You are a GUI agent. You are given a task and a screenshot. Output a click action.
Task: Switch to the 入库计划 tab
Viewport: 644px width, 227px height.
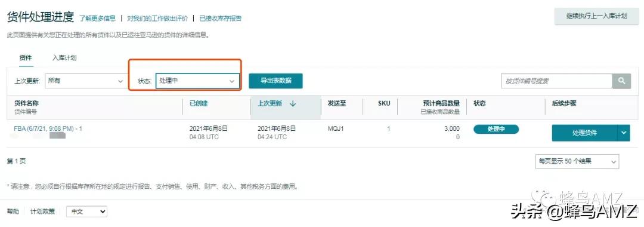pos(64,58)
